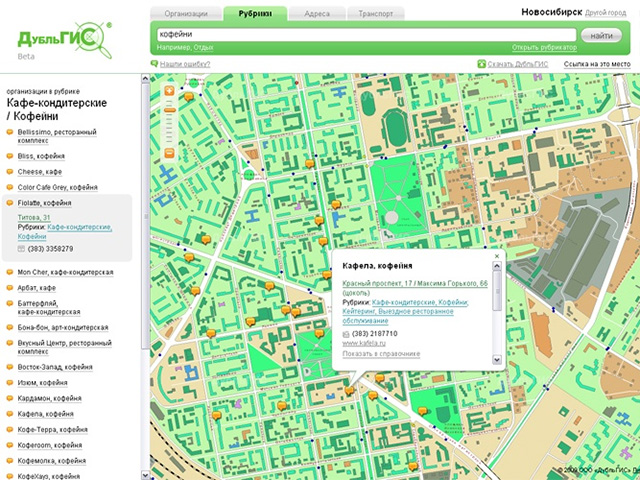
Task: Click sidebar scrollbar down arrow
Action: (x=146, y=475)
